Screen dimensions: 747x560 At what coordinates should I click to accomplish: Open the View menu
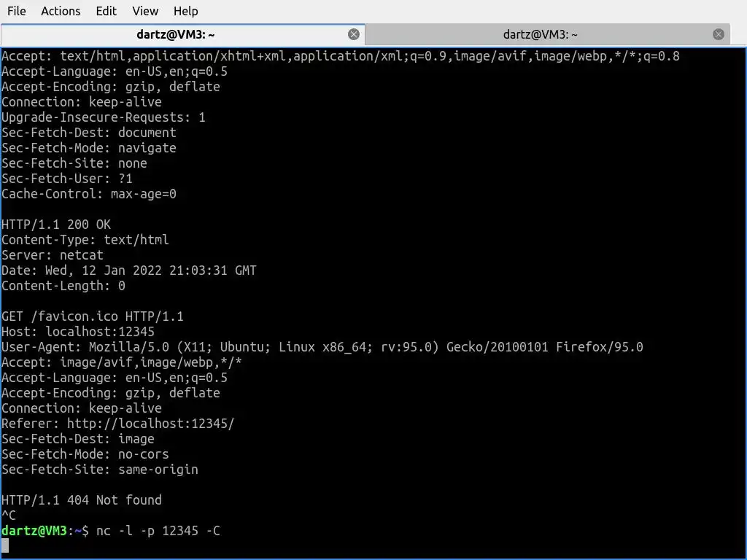(x=145, y=11)
